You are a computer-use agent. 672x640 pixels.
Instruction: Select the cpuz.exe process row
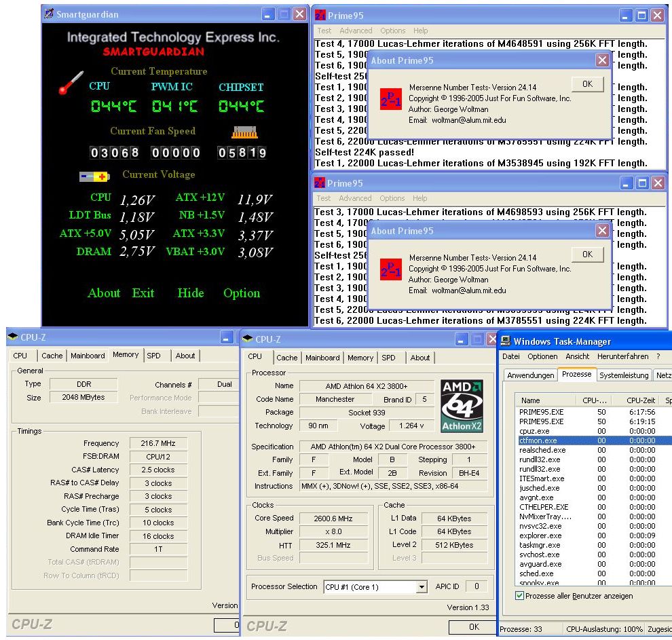[x=593, y=431]
